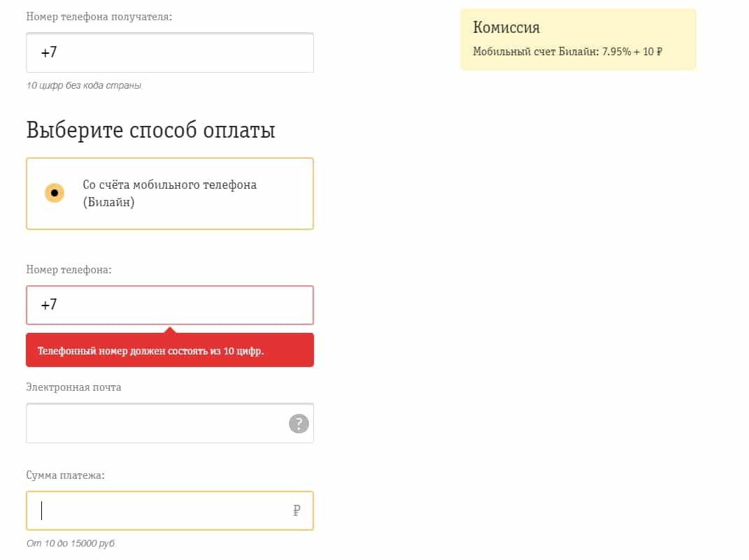Click the "Со счёта мобильного телефона (Билайн)" option text
This screenshot has width=749, height=560.
click(x=169, y=194)
